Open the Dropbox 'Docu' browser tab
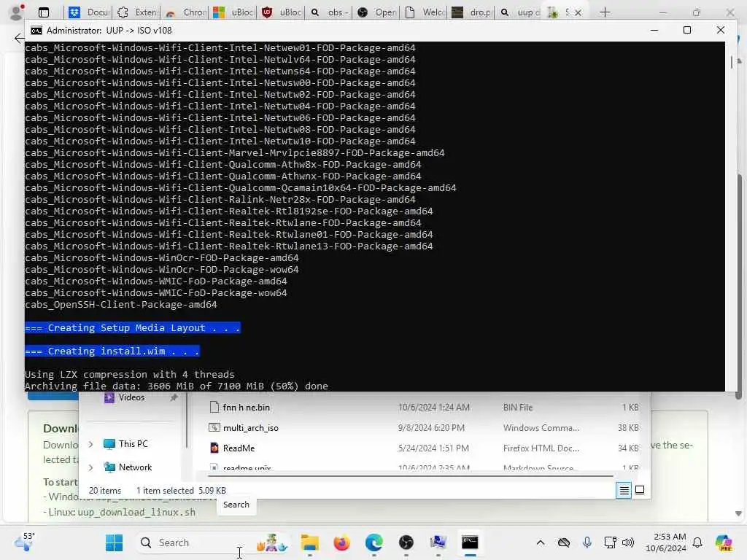747x560 pixels. click(x=89, y=12)
